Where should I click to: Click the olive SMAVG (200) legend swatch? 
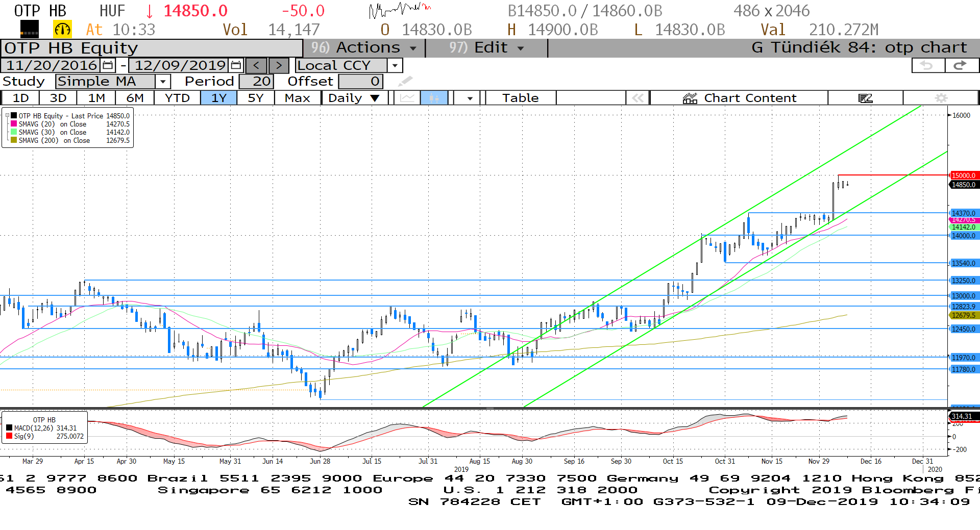14,140
